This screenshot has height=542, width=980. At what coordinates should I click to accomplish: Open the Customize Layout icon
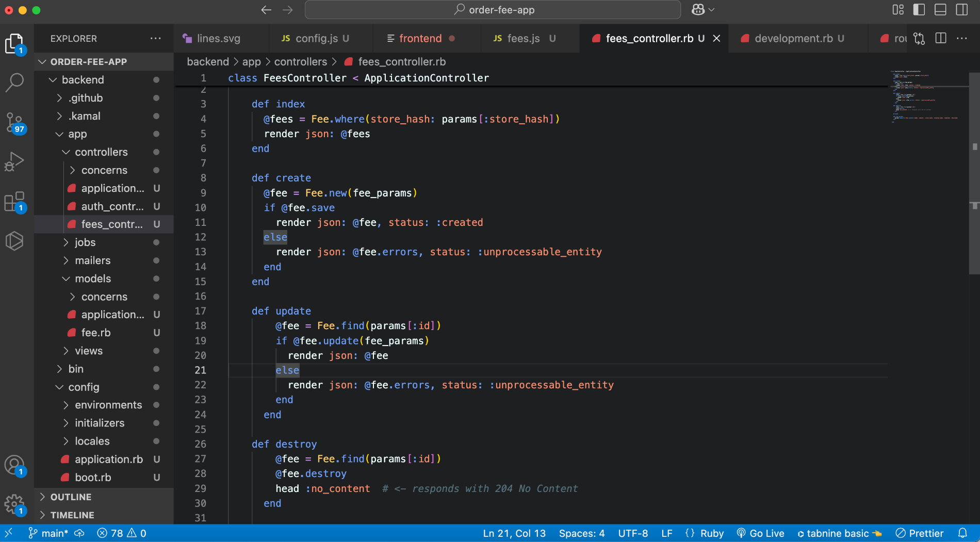click(x=898, y=10)
